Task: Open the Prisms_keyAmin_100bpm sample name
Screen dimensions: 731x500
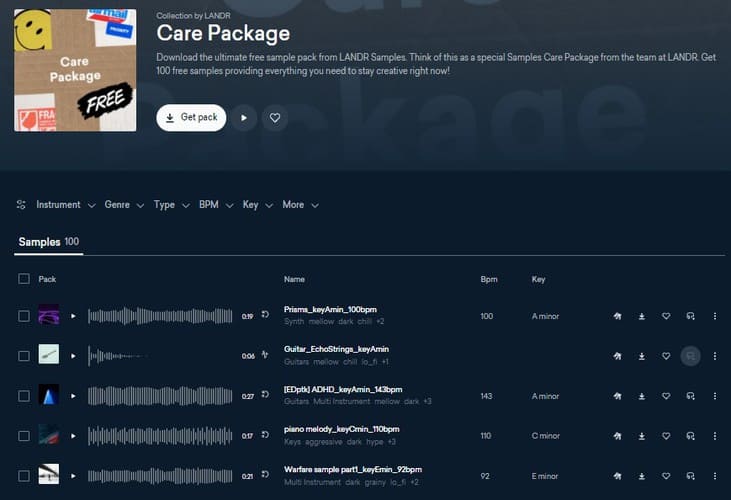Action: pos(330,309)
